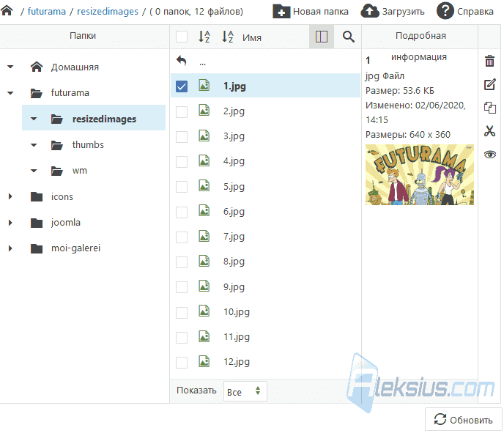Check the 7.jpg checkbox

click(x=182, y=237)
